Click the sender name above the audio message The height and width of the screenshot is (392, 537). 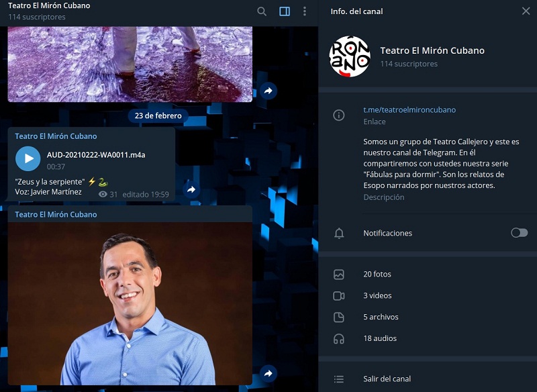[56, 136]
